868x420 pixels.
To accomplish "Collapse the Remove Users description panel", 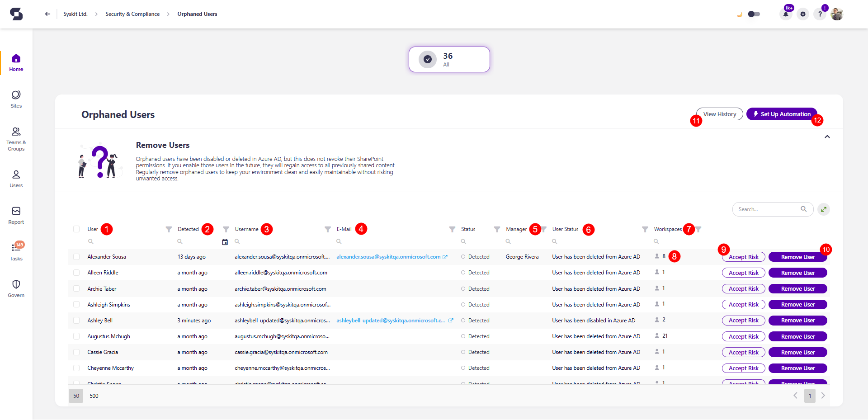I will (x=827, y=136).
